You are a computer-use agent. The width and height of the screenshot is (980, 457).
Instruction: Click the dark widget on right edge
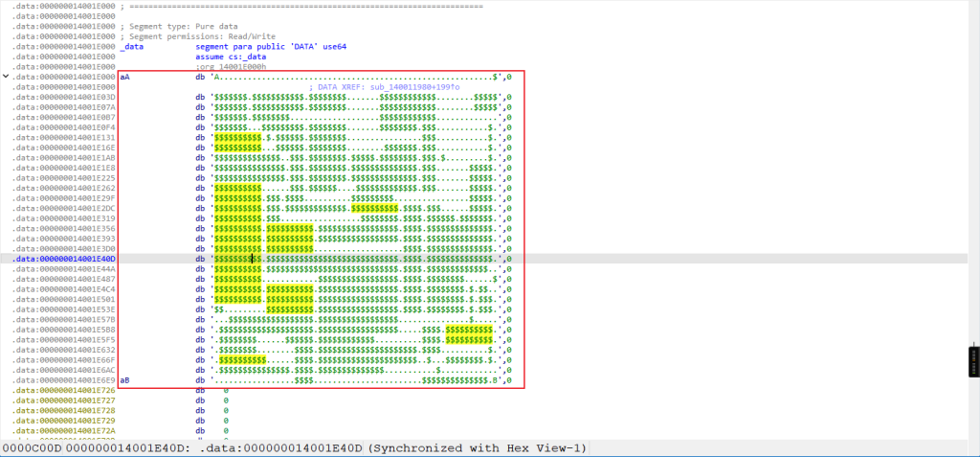pos(973,363)
